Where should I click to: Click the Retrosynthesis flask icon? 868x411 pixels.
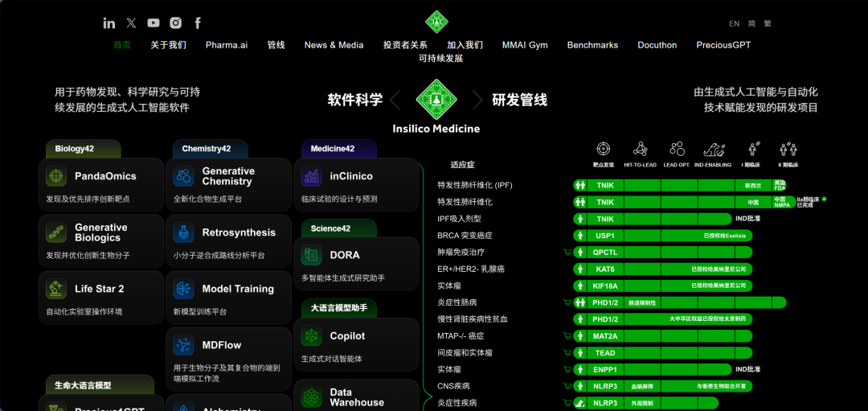(x=184, y=232)
